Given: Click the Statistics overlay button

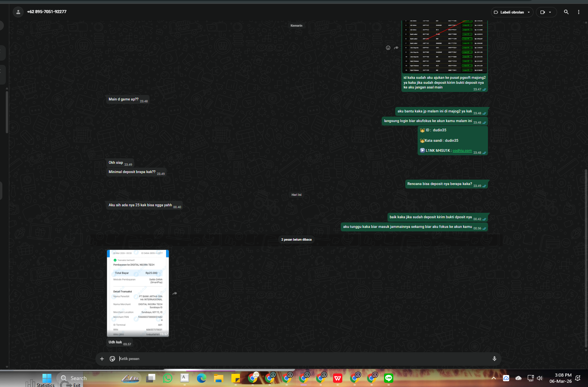Looking at the screenshot, I should click(41, 384).
